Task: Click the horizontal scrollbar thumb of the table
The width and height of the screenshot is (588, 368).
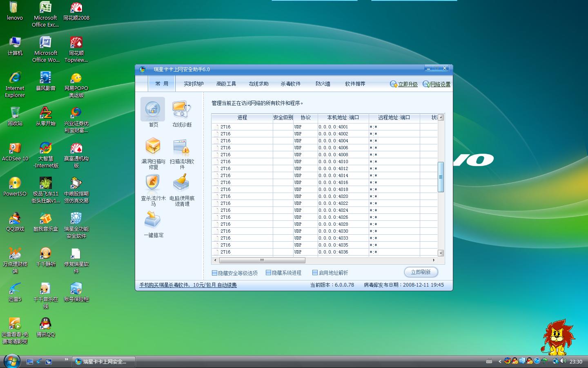Action: click(262, 260)
